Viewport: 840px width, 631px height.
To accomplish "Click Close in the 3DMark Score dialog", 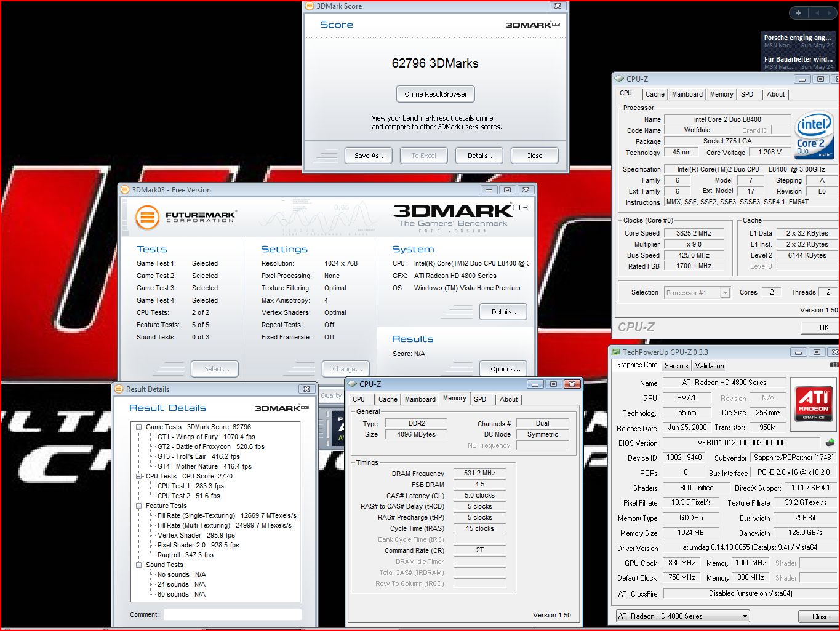I will [x=534, y=156].
